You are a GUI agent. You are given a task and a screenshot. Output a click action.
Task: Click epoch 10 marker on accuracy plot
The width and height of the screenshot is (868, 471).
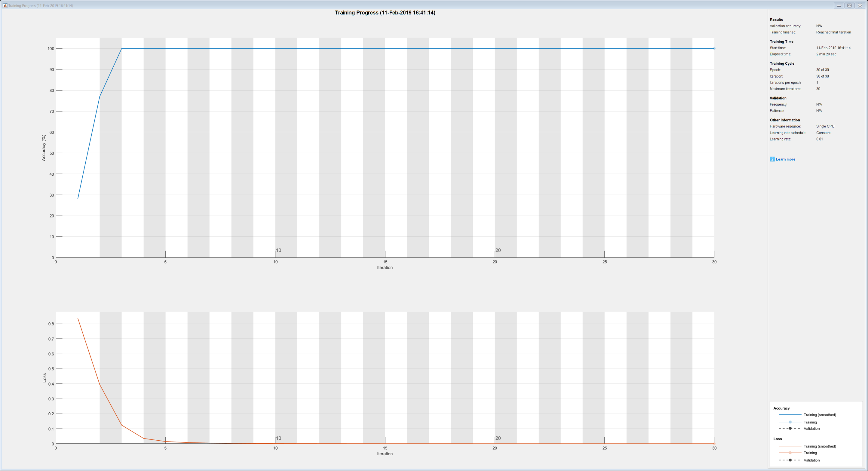pos(278,251)
